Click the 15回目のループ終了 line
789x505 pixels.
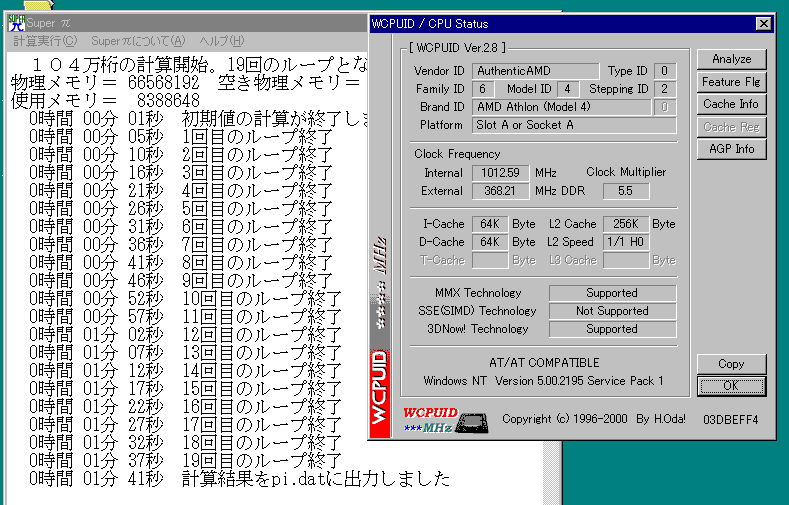[x=186, y=389]
